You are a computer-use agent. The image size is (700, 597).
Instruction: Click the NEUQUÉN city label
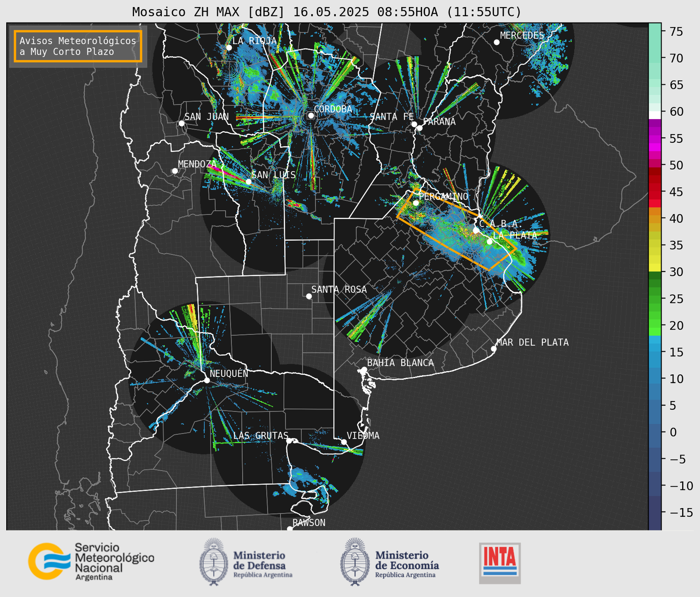pos(229,373)
